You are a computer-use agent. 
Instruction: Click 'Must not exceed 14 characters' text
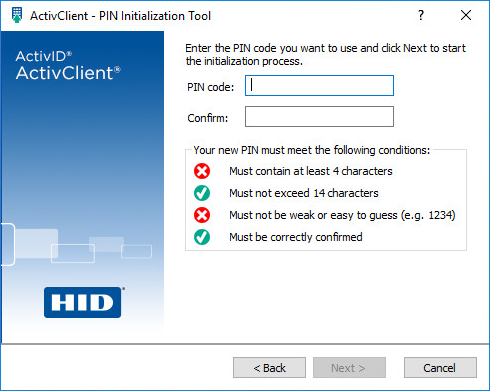coord(304,193)
